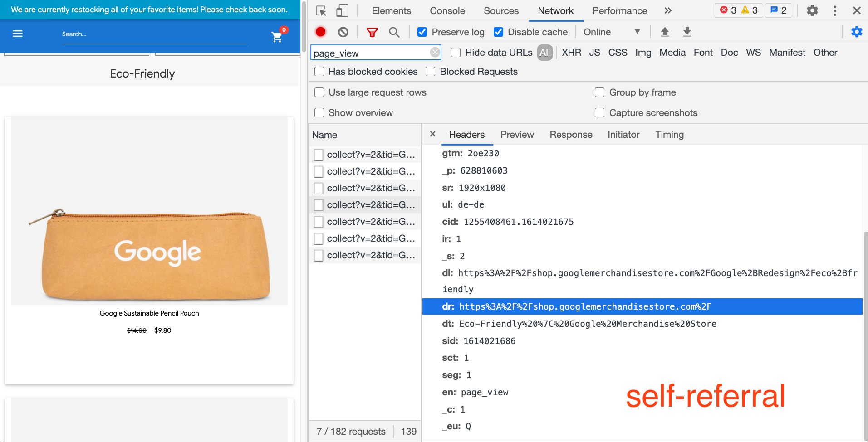Enable the Hide data URLs checkbox
868x442 pixels.
[x=456, y=53]
